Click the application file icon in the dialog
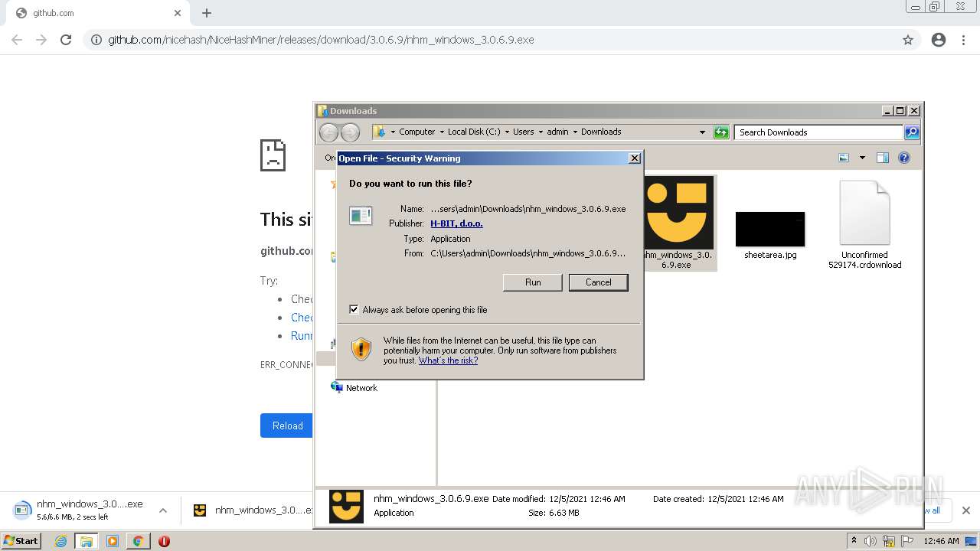The height and width of the screenshot is (551, 980). [x=361, y=216]
